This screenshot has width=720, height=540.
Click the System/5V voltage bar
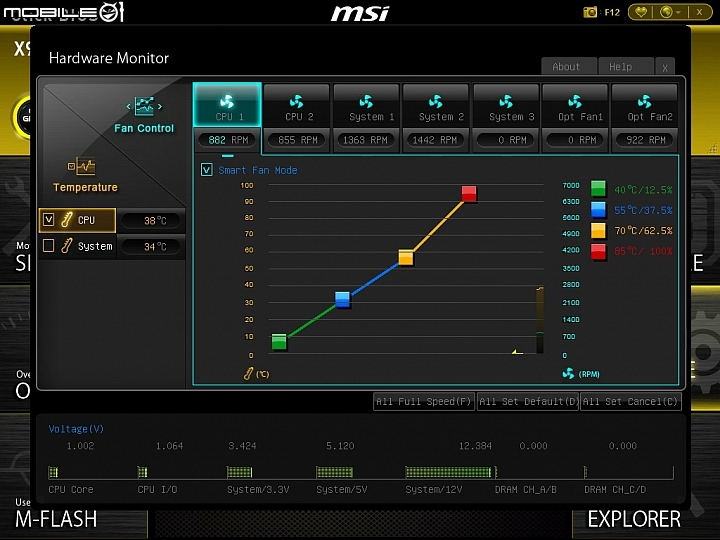coord(334,472)
